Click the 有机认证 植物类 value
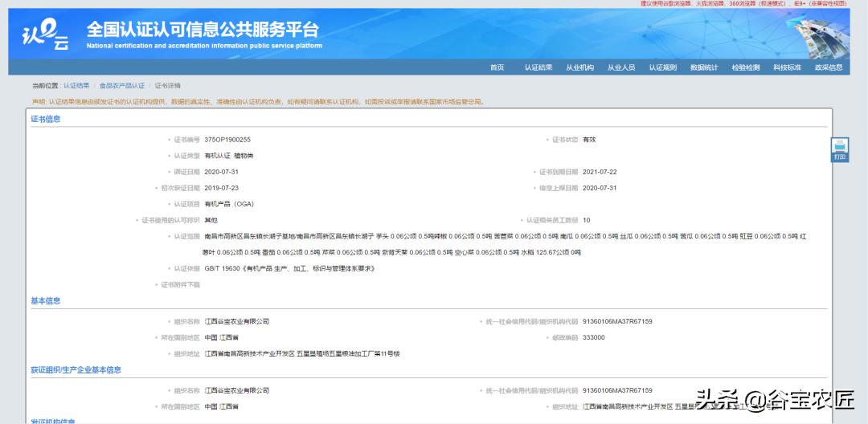 pyautogui.click(x=228, y=156)
